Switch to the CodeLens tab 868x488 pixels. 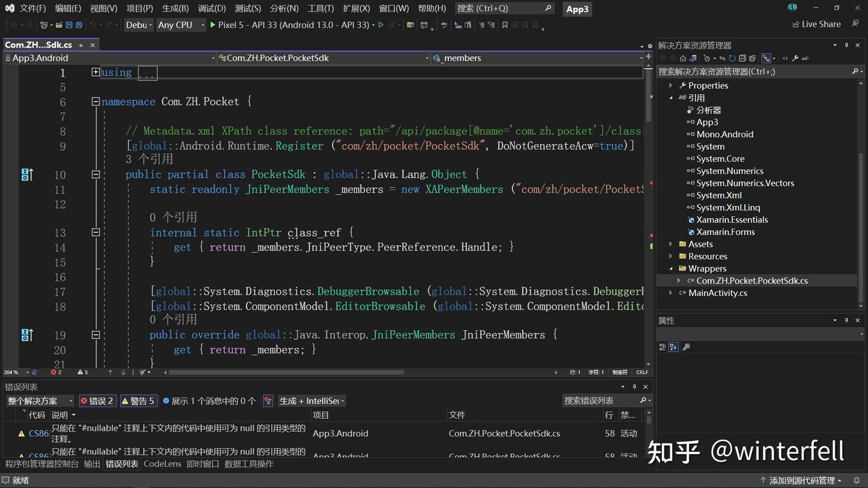point(162,464)
